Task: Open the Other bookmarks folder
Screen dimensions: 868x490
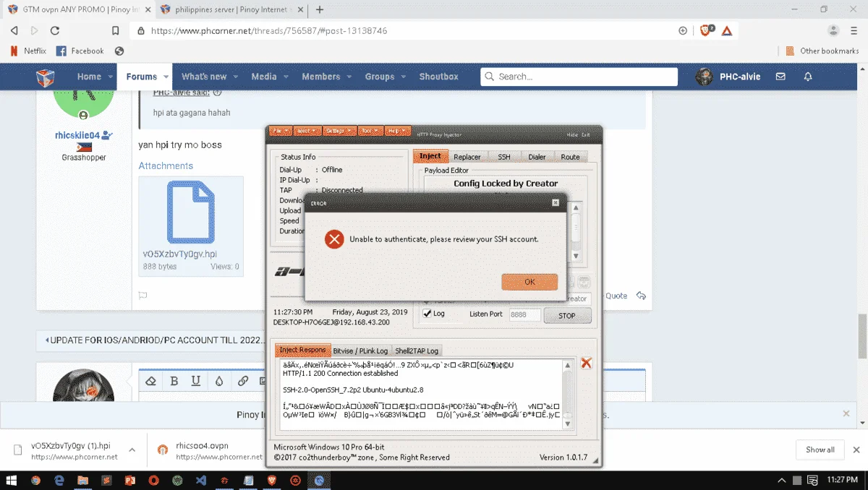Action: pyautogui.click(x=822, y=51)
